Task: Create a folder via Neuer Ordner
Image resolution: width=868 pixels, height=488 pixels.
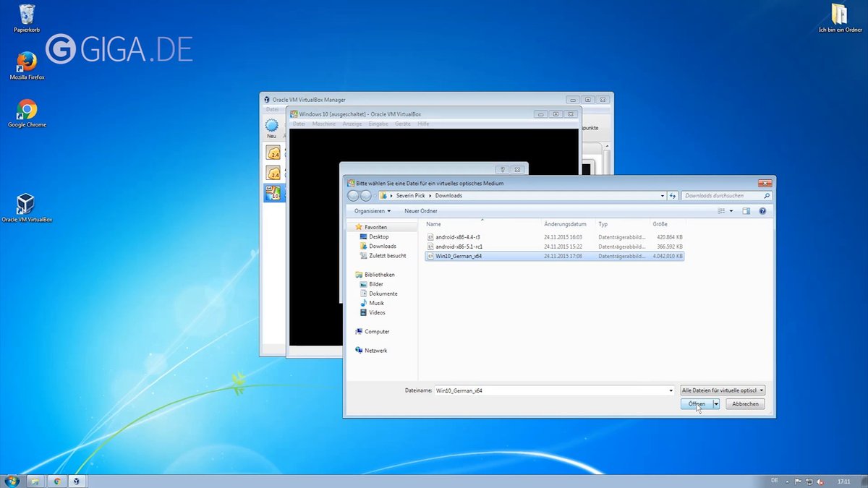Action: tap(420, 210)
